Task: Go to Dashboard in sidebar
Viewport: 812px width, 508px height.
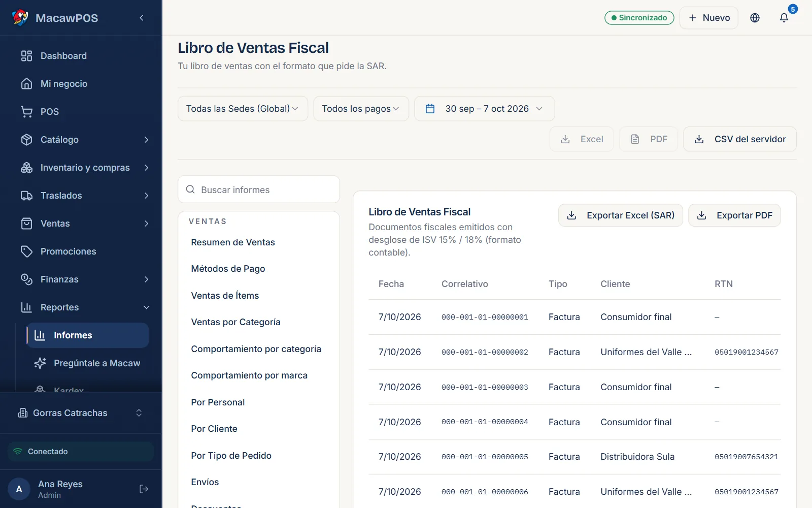Action: click(x=81, y=56)
